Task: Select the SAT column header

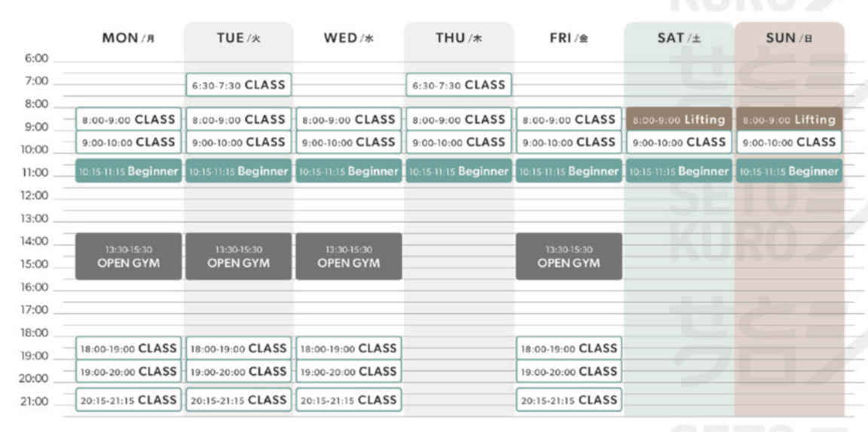Action: 678,38
